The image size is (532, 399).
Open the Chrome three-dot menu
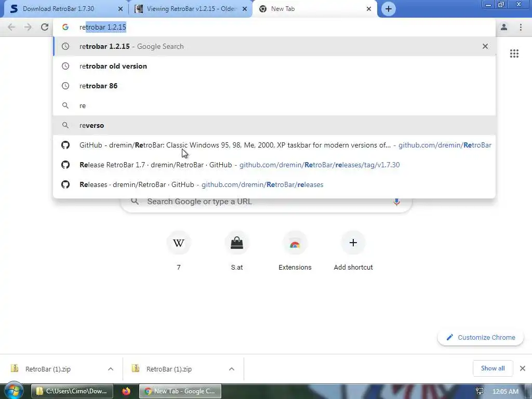521,27
